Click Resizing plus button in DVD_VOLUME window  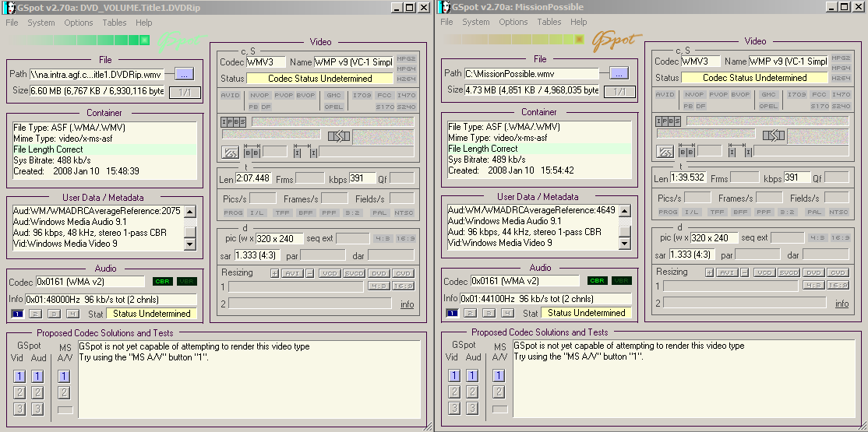click(x=274, y=273)
